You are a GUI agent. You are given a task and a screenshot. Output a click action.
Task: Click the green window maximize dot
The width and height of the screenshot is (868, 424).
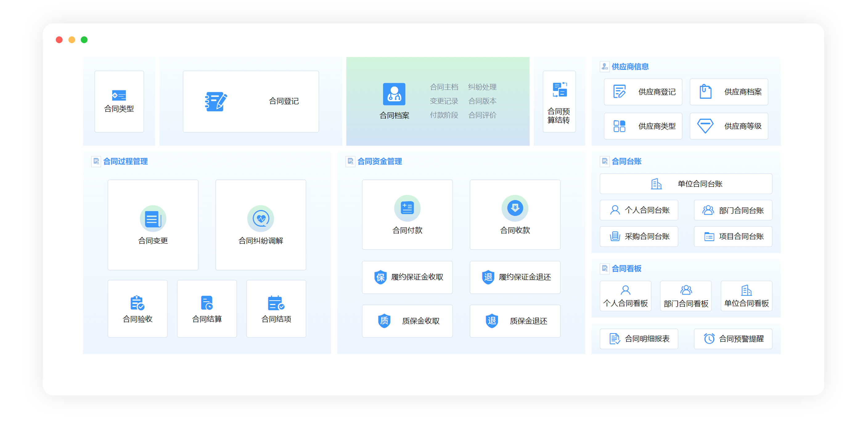tap(84, 40)
